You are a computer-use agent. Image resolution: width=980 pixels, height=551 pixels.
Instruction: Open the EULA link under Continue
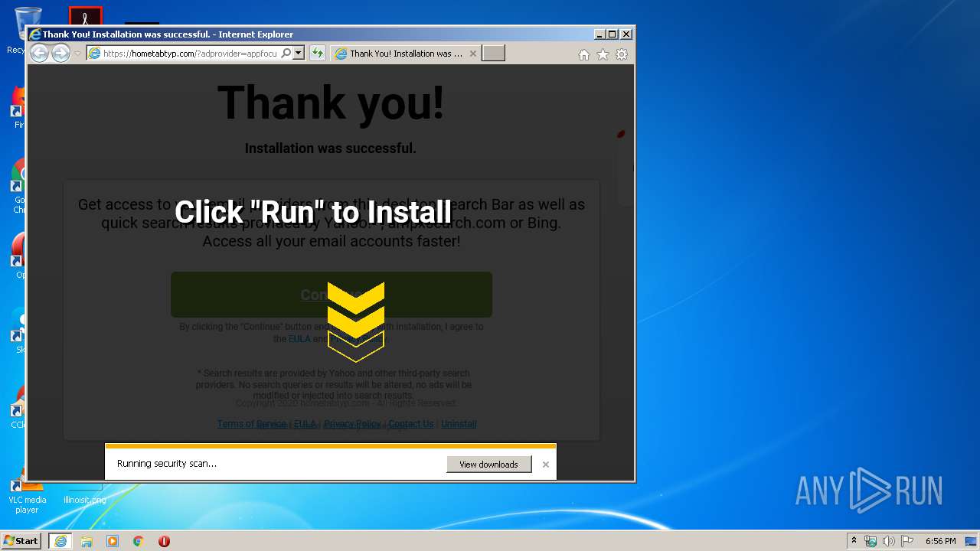click(x=299, y=339)
